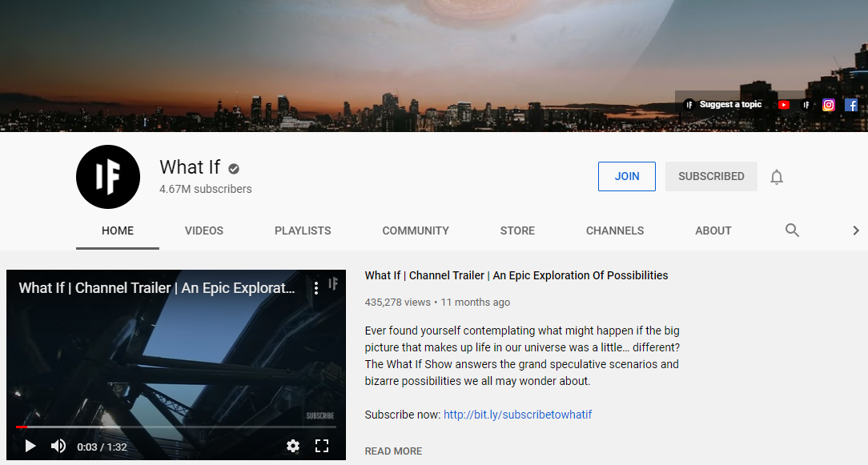This screenshot has height=465, width=868.
Task: Click the video progress bar
Action: [x=176, y=427]
